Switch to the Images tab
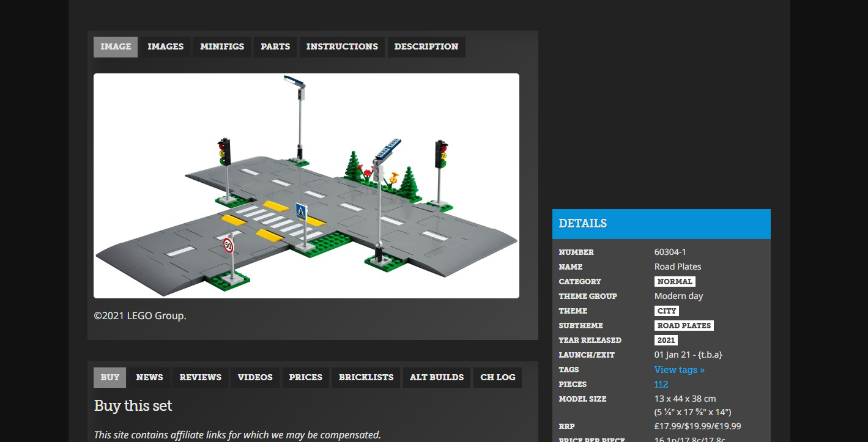 coord(165,47)
